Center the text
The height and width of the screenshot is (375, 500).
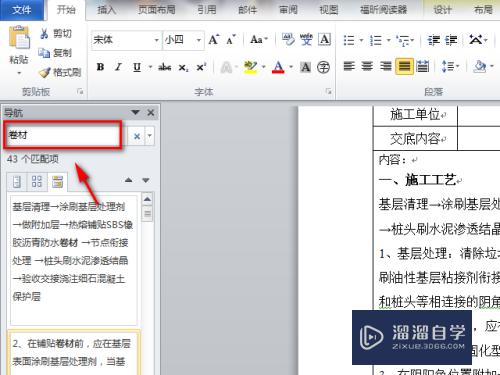367,66
